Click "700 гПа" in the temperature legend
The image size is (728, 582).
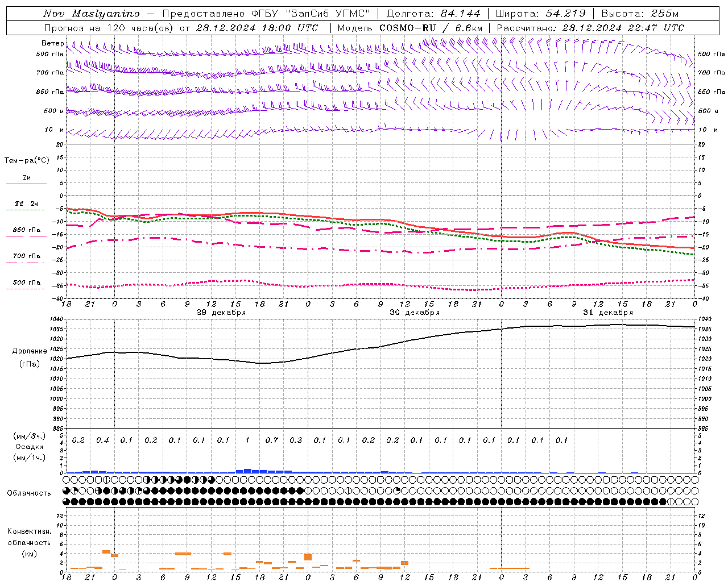26,256
